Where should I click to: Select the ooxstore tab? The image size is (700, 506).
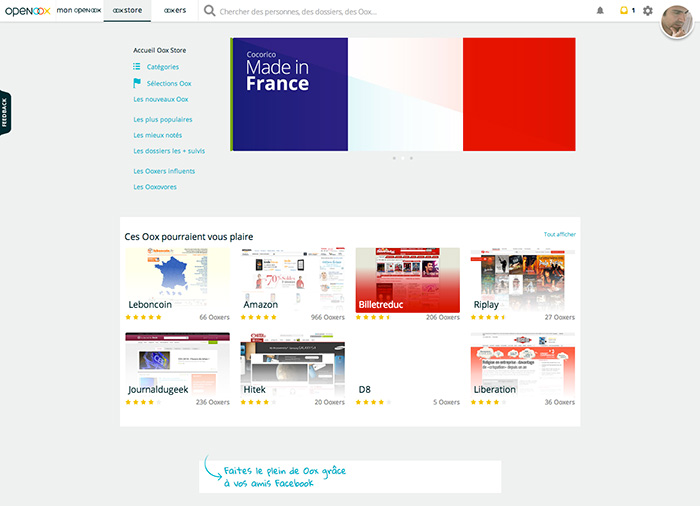pos(127,10)
